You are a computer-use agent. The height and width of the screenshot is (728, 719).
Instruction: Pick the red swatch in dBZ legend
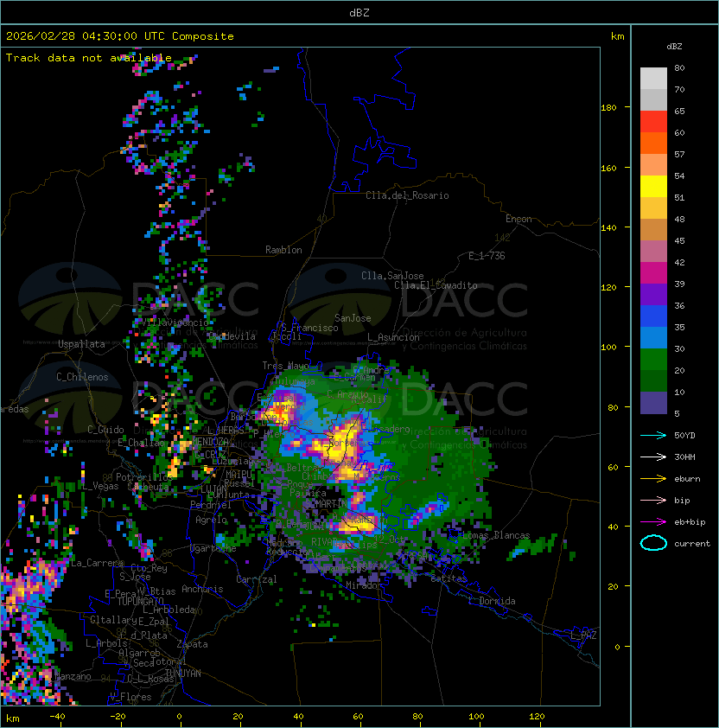653,122
